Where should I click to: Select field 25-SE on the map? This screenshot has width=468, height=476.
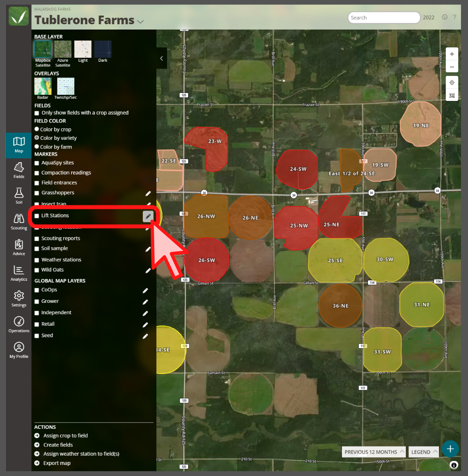coord(335,260)
